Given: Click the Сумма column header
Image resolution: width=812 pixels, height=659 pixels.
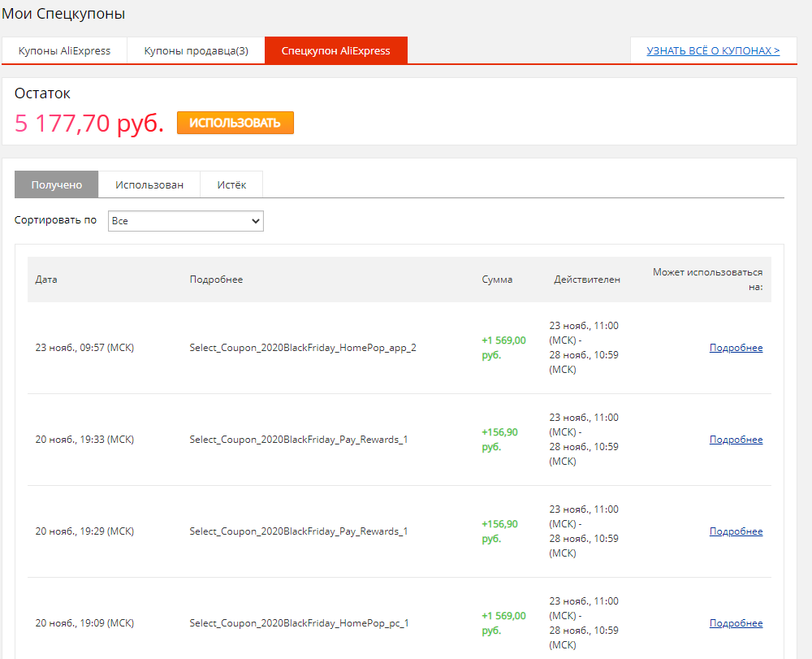Looking at the screenshot, I should 497,280.
